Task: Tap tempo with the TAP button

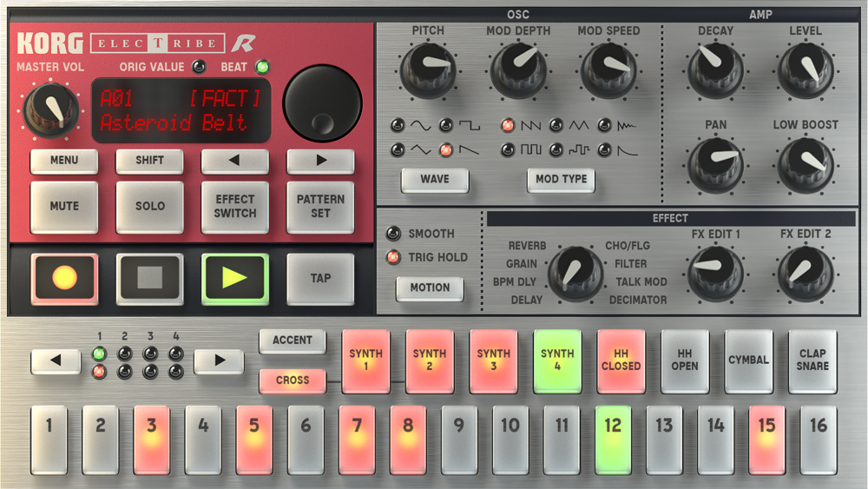Action: (320, 279)
